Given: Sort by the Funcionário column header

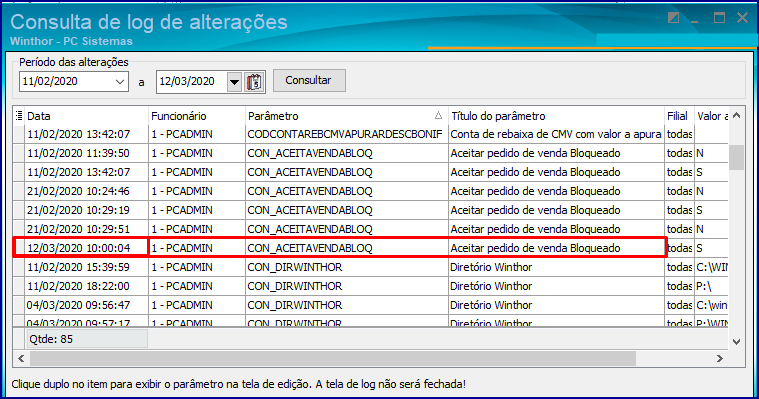Looking at the screenshot, I should pos(197,116).
